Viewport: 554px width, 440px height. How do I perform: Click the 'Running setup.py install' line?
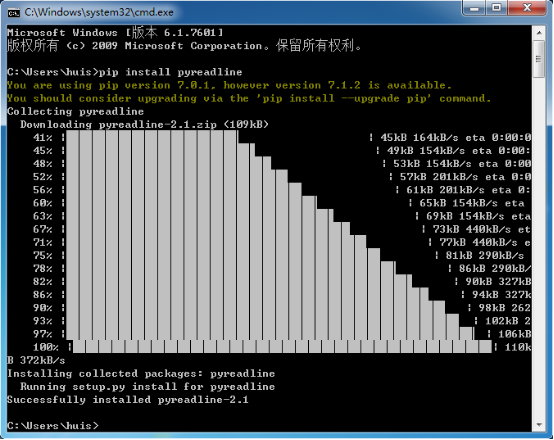tap(147, 387)
